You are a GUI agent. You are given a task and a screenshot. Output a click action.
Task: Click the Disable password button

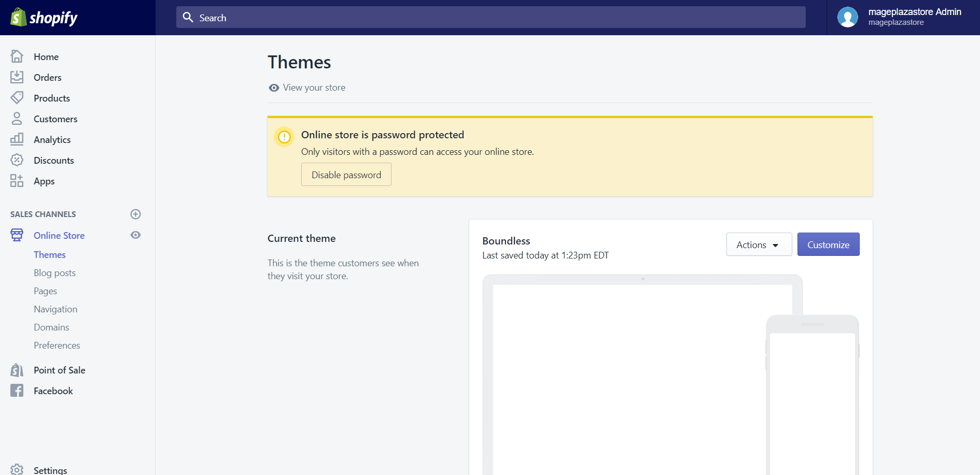click(x=346, y=175)
